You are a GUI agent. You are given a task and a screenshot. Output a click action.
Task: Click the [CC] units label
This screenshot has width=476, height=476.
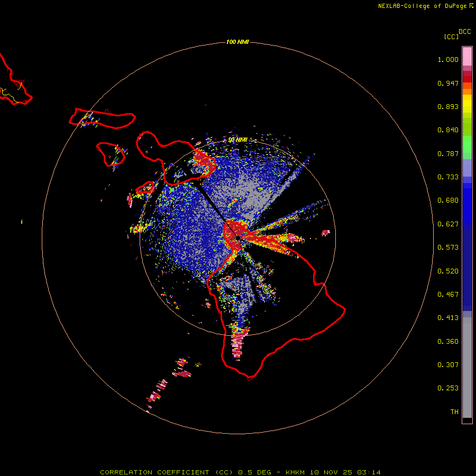(x=451, y=36)
